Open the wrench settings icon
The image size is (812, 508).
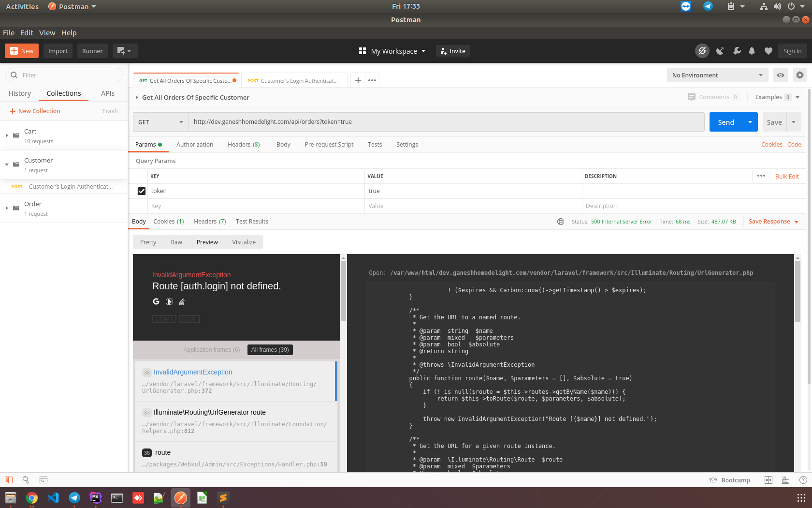tap(737, 51)
